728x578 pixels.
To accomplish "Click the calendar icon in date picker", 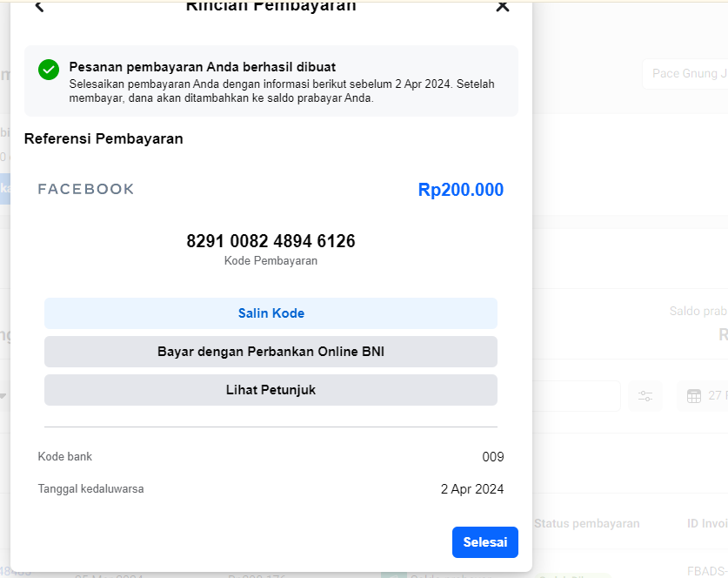I will (694, 396).
